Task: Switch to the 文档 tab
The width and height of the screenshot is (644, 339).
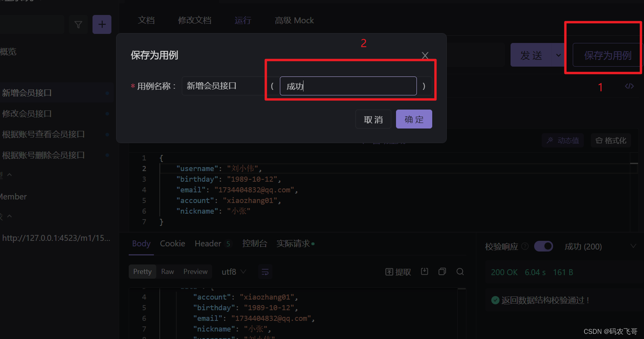Action: point(146,20)
